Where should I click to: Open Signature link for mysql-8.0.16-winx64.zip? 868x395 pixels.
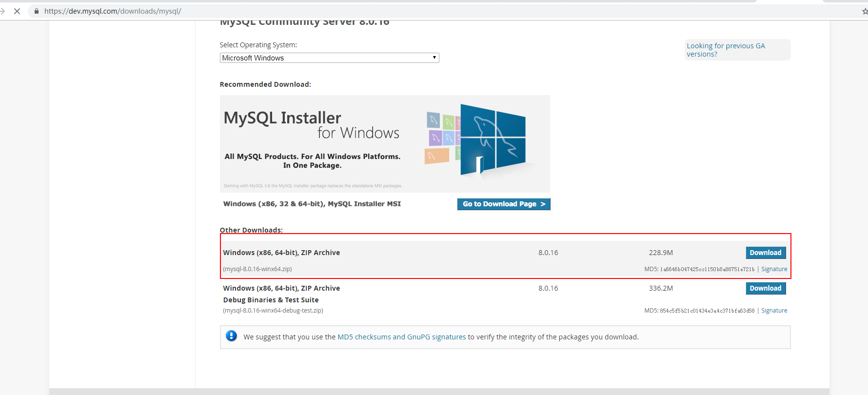click(x=774, y=269)
